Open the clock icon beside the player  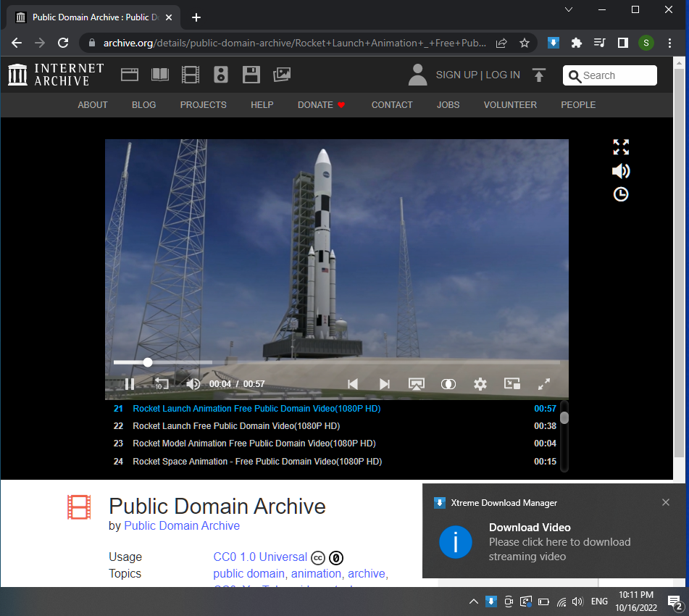[621, 194]
